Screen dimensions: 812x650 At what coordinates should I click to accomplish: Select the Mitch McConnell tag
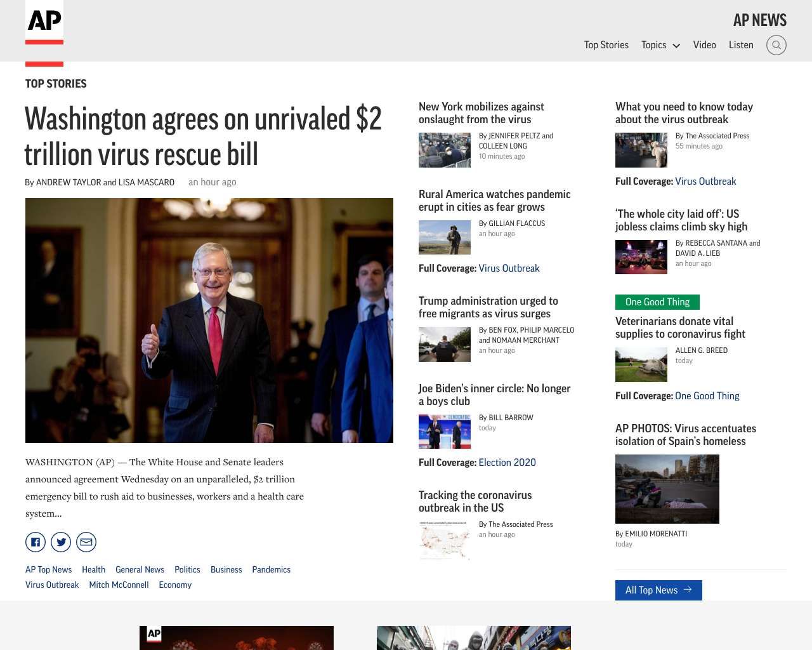[119, 585]
